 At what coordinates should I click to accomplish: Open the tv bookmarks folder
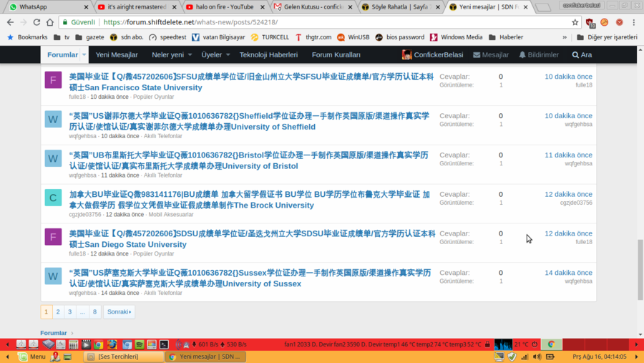tap(62, 37)
